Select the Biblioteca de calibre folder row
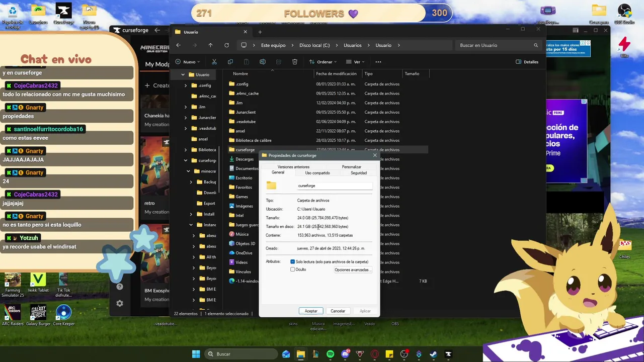This screenshot has width=644, height=362. pyautogui.click(x=327, y=140)
